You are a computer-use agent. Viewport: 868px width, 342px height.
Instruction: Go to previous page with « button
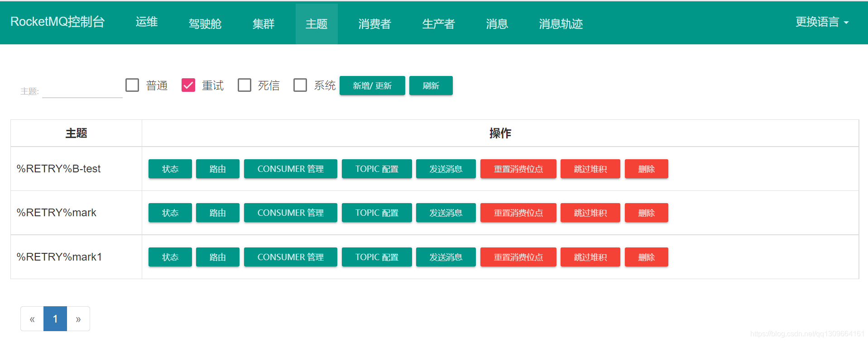pyautogui.click(x=32, y=319)
